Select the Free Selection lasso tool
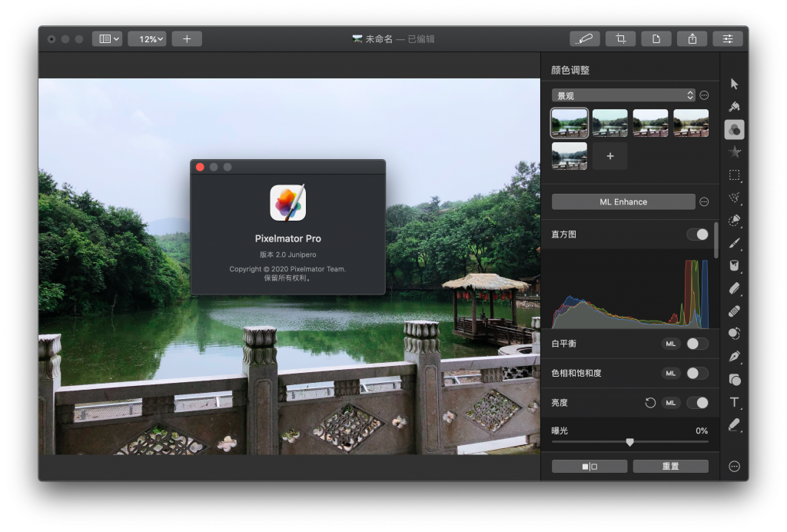The width and height of the screenshot is (787, 532). [x=734, y=198]
